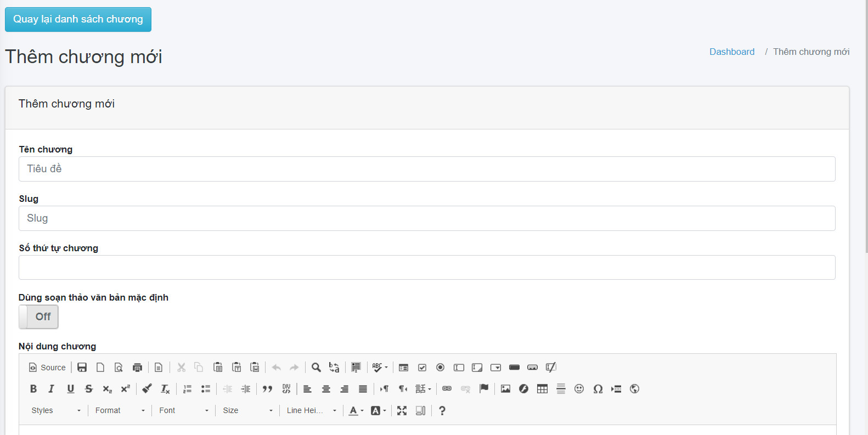Set text direction left to right

tap(385, 389)
